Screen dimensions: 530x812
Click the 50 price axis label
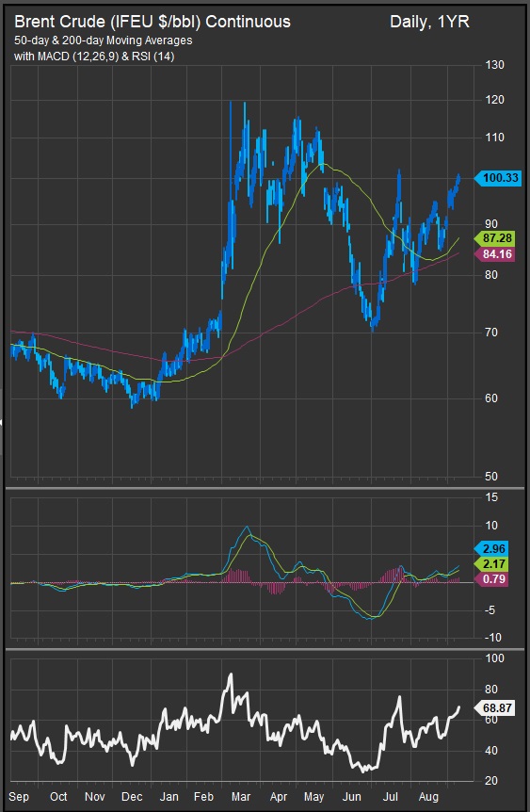(491, 476)
